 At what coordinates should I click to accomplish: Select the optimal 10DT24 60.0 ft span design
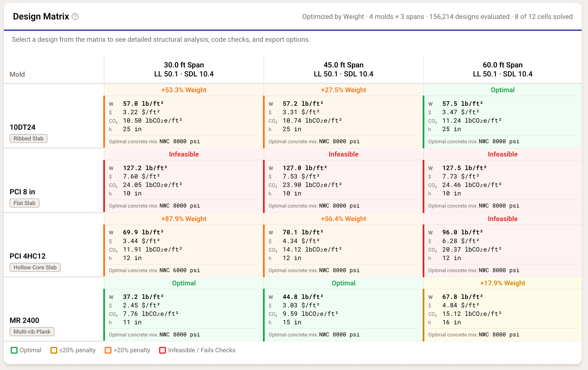tap(503, 116)
